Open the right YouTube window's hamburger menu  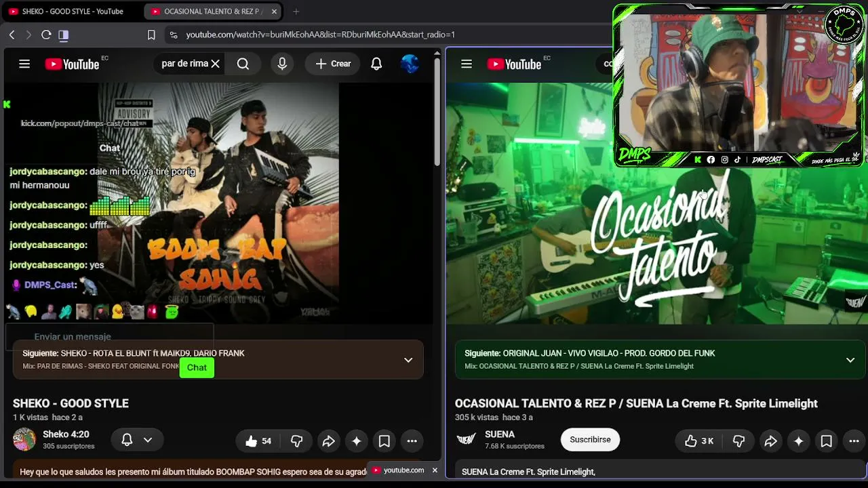click(x=467, y=64)
